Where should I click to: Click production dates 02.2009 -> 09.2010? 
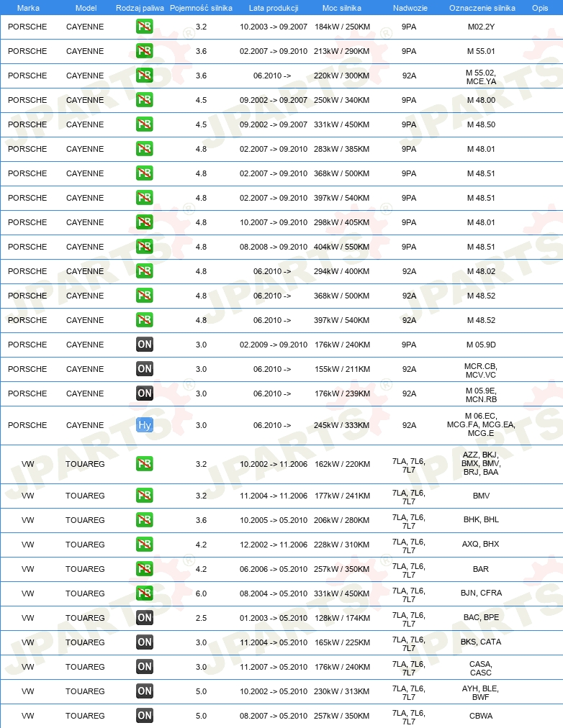(x=274, y=345)
